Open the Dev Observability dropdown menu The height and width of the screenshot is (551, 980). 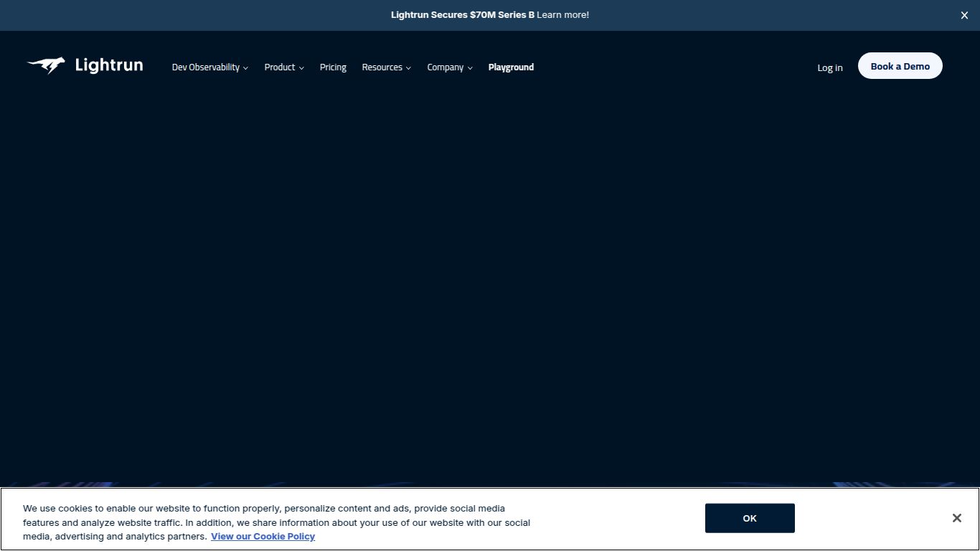[x=206, y=67]
